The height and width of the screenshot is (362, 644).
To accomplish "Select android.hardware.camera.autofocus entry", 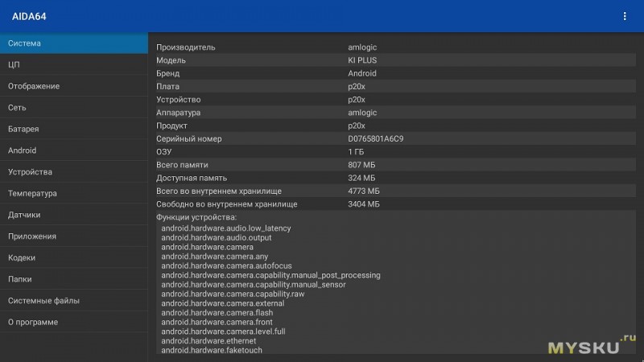I will point(226,266).
